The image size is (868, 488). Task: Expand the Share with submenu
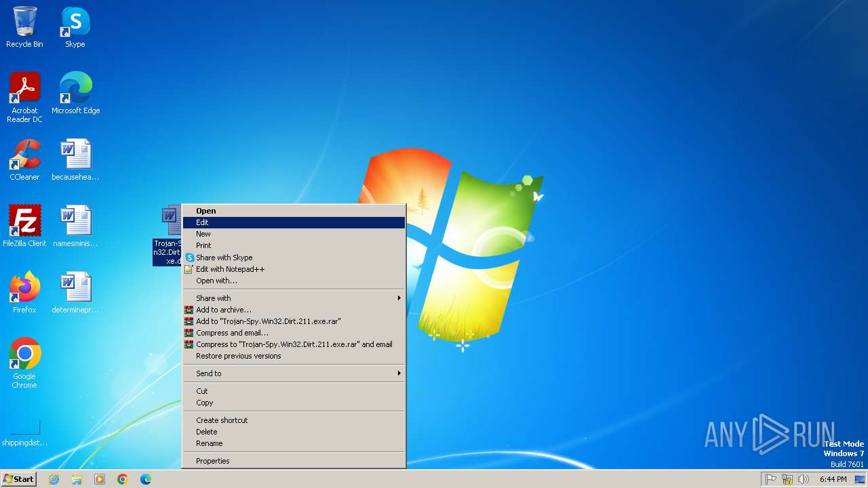click(x=294, y=298)
